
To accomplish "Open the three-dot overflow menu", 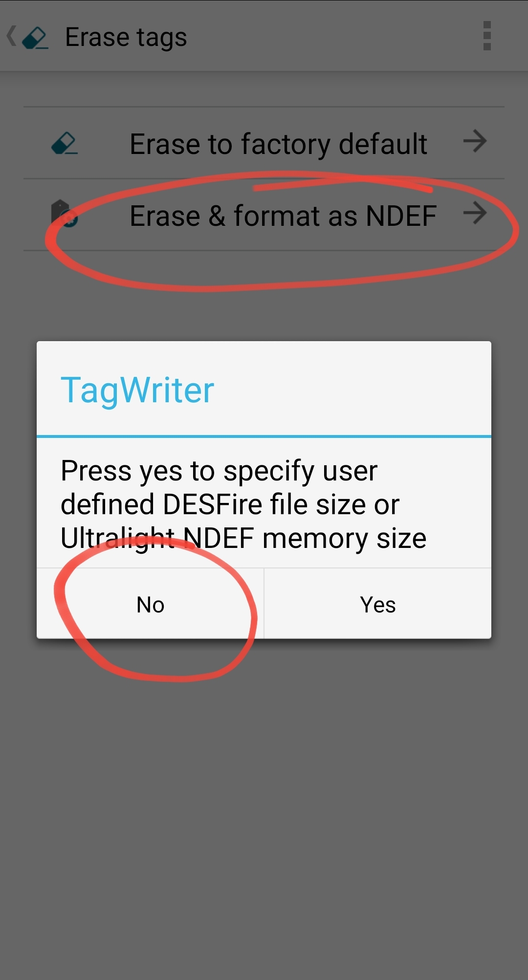I will click(x=487, y=36).
